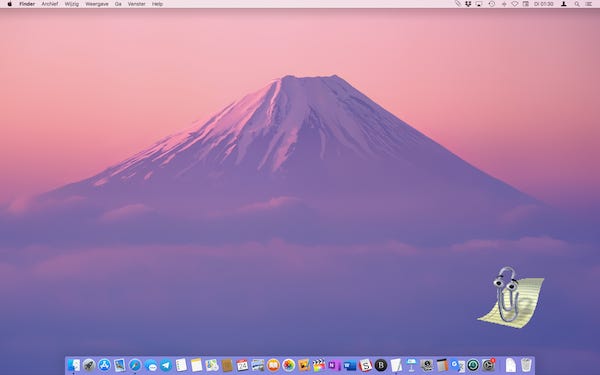Open Messages speech bubble icon
600x375 pixels.
click(150, 366)
